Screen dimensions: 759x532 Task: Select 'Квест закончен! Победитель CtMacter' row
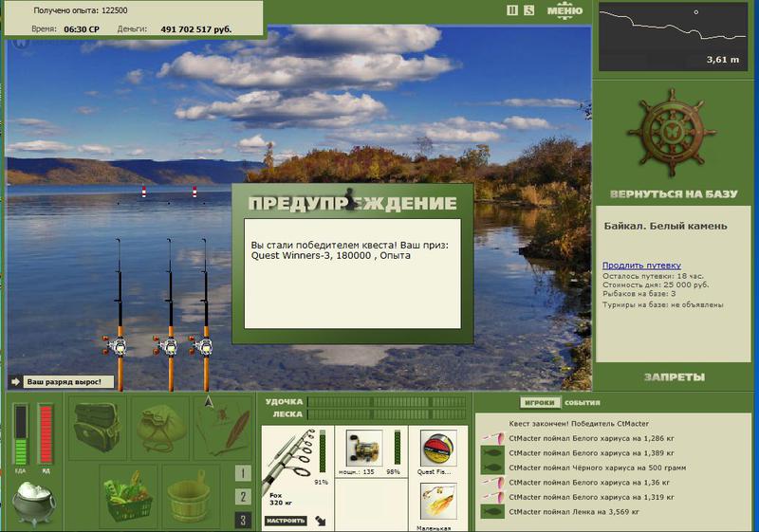579,423
